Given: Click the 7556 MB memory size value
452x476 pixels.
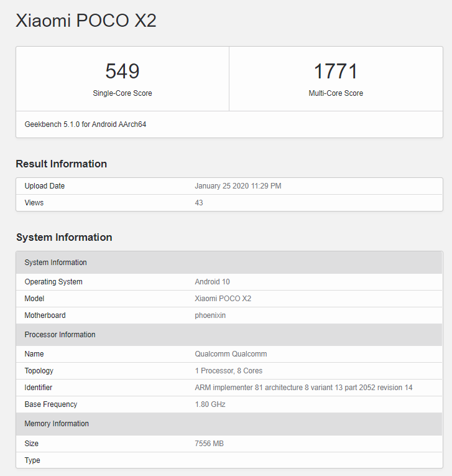Looking at the screenshot, I should 210,444.
